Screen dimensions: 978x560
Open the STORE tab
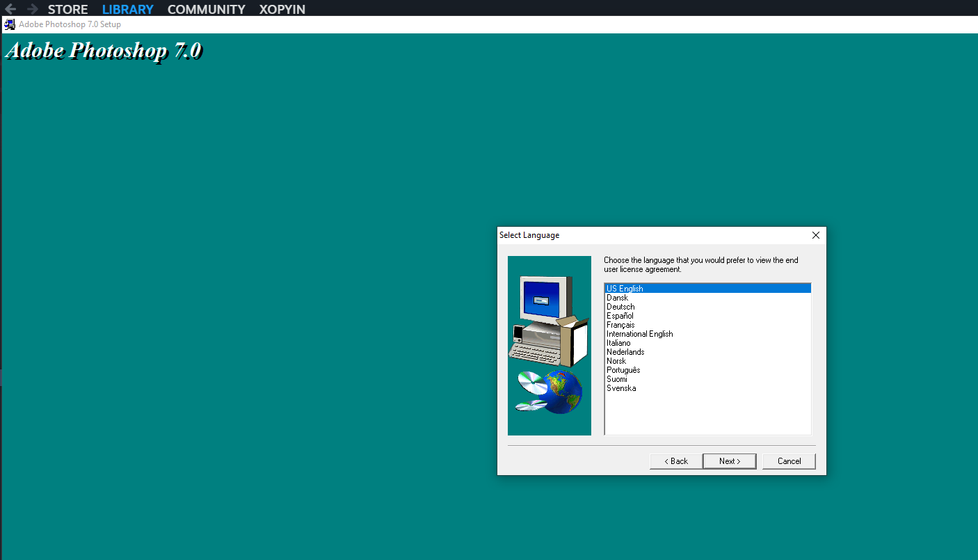pos(67,10)
